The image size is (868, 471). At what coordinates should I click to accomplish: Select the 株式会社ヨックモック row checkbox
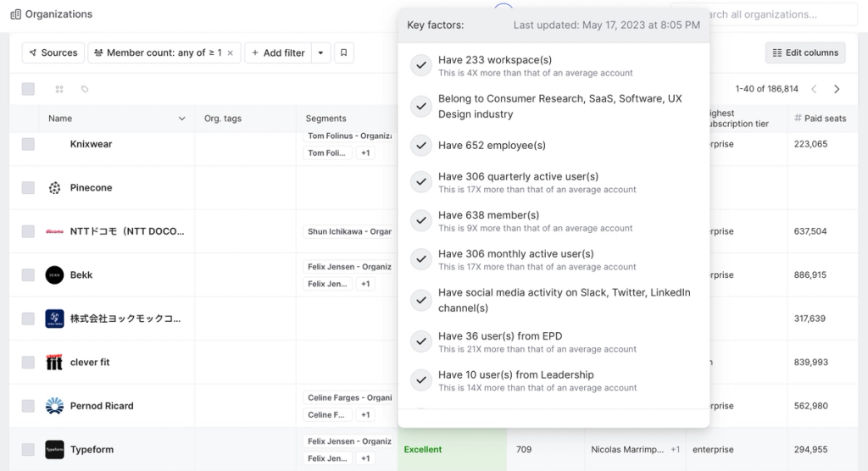click(28, 319)
